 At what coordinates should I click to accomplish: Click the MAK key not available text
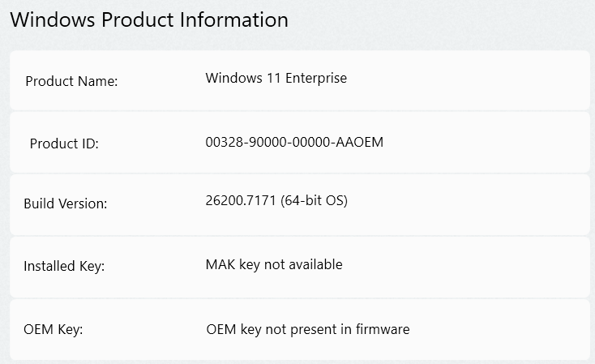(274, 264)
